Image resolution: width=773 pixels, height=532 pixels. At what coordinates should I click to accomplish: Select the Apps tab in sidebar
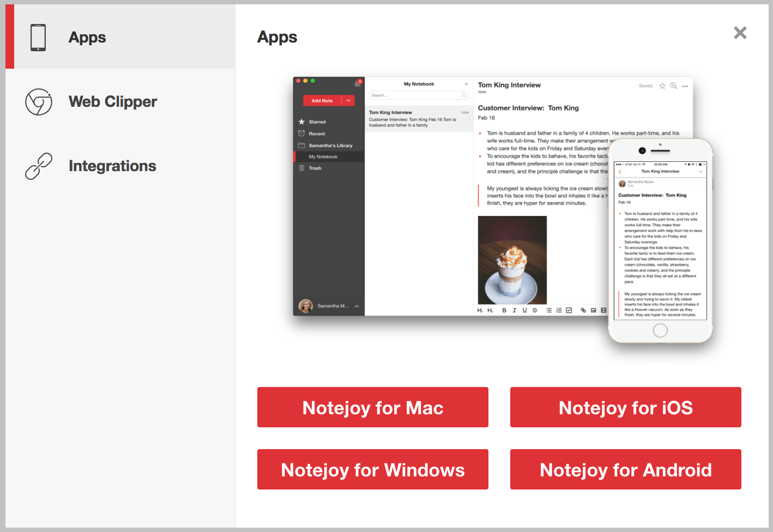point(120,37)
